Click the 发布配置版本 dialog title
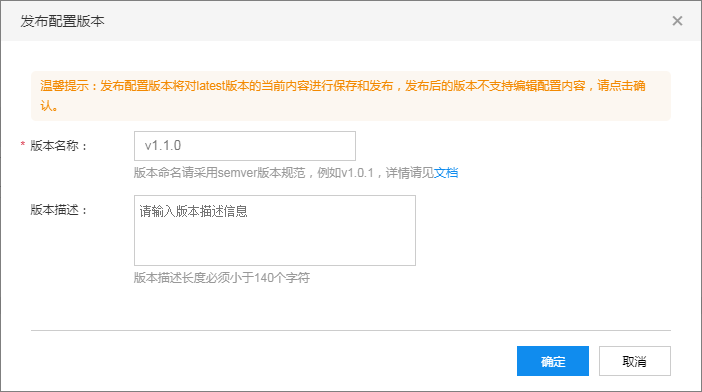 [x=62, y=21]
